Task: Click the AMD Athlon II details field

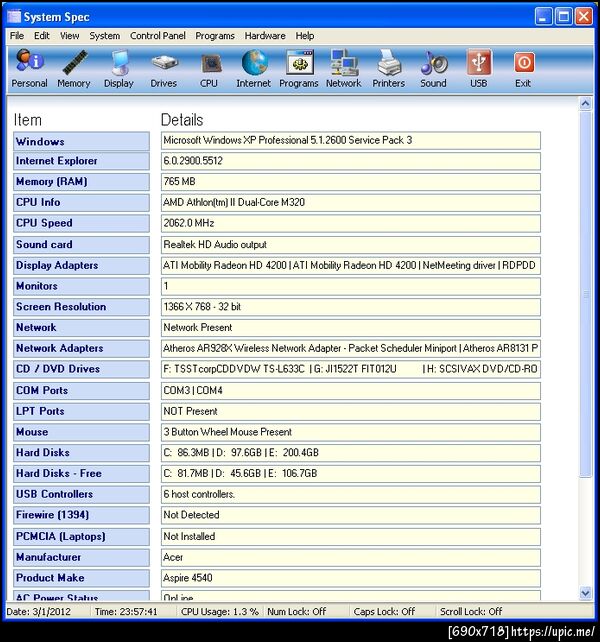Action: [351, 203]
